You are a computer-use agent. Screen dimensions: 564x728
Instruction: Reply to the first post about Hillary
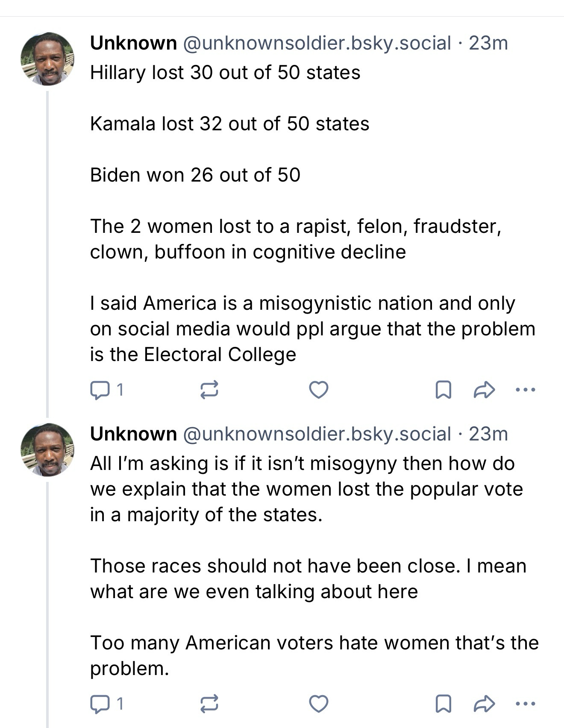[x=100, y=390]
